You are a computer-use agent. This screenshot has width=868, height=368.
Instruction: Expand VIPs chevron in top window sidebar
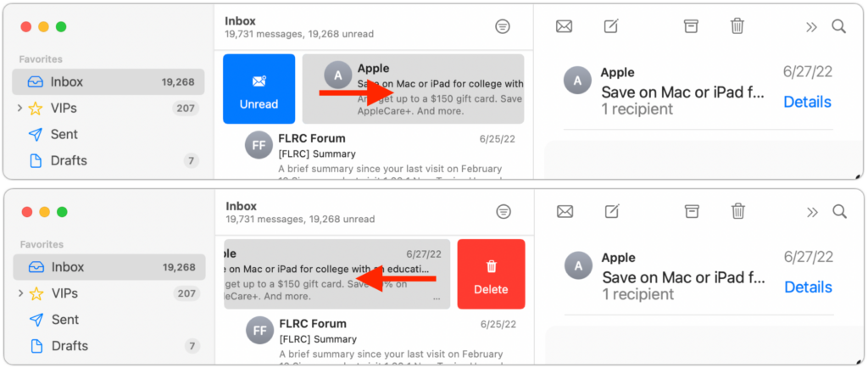(x=19, y=109)
